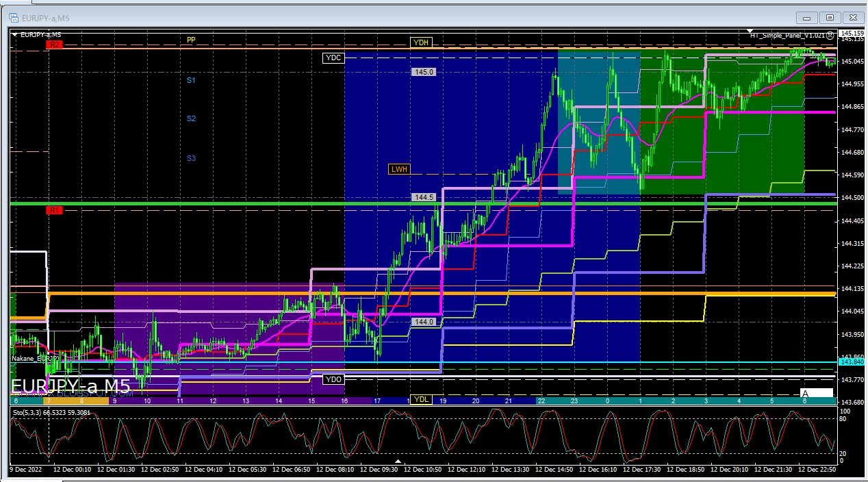The image size is (868, 482).
Task: Click the orange LWH label
Action: point(398,168)
